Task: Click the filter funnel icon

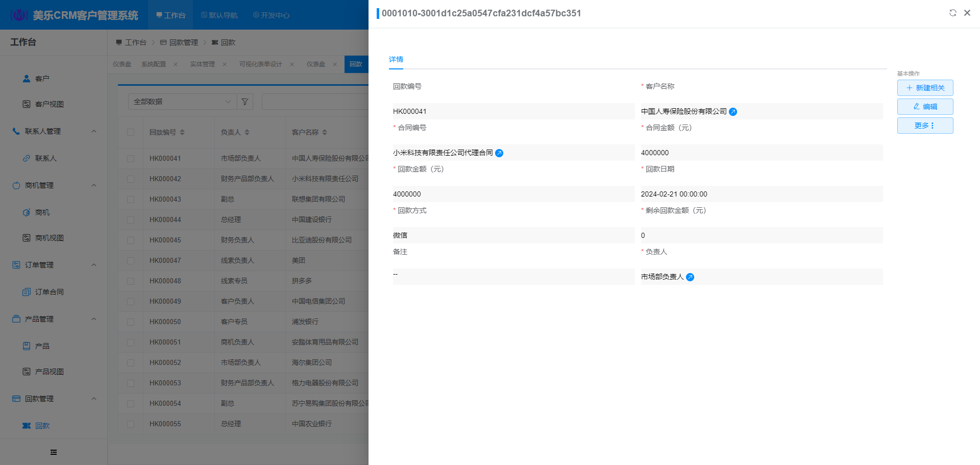Action: 245,102
